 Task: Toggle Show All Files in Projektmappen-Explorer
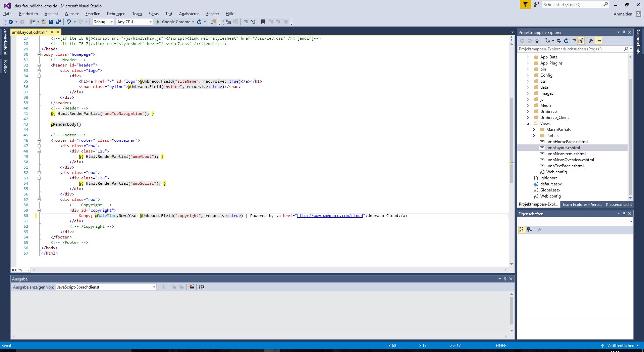click(581, 41)
